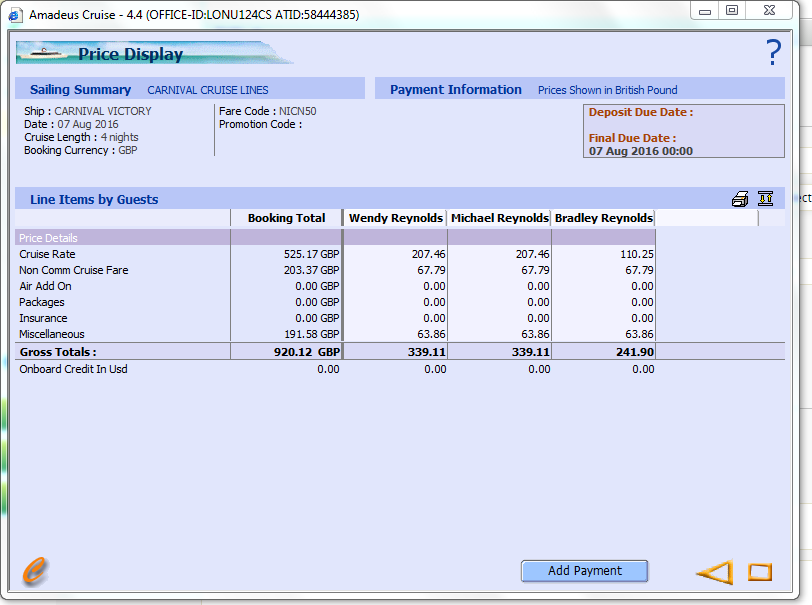The height and width of the screenshot is (605, 812).
Task: Click the Booking Currency GBP line
Action: [x=80, y=150]
